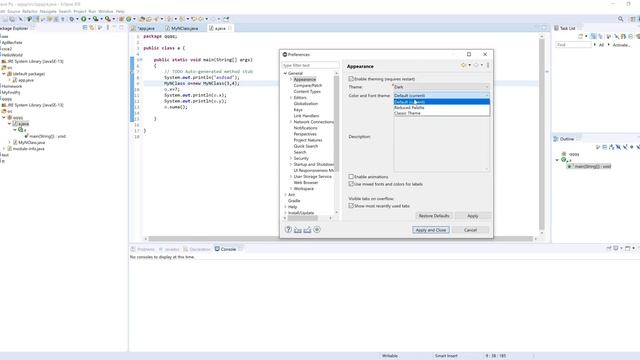Click Open Perspective icon at top right
This screenshot has height=360, width=640.
tap(633, 19)
